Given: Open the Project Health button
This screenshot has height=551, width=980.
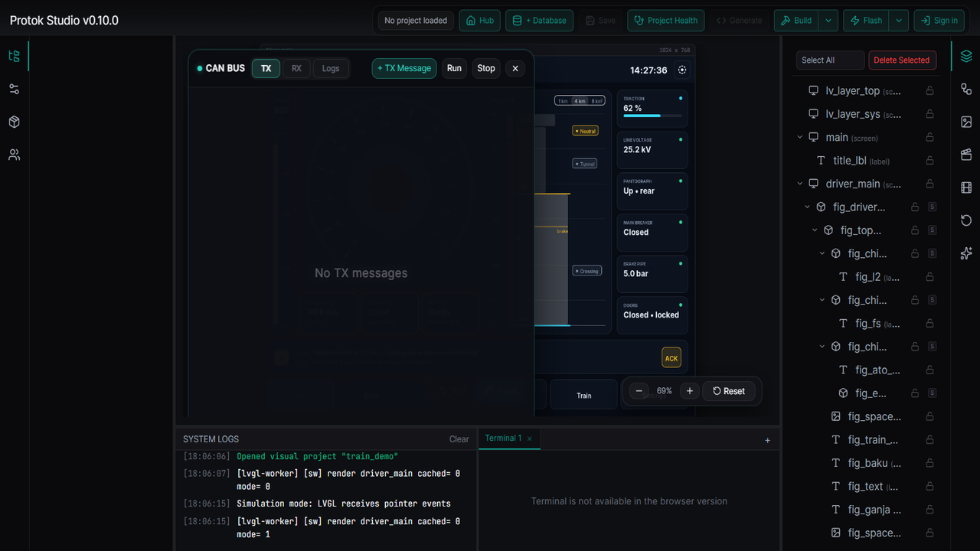Looking at the screenshot, I should point(665,21).
